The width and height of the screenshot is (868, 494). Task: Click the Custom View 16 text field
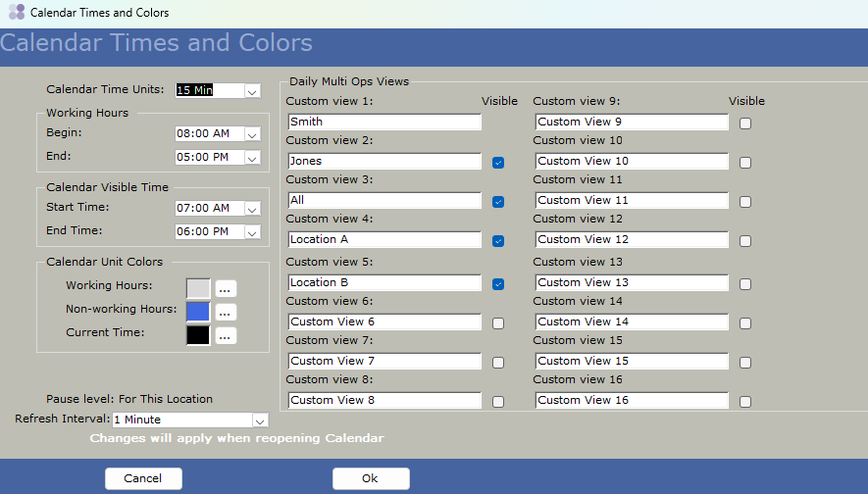[632, 400]
